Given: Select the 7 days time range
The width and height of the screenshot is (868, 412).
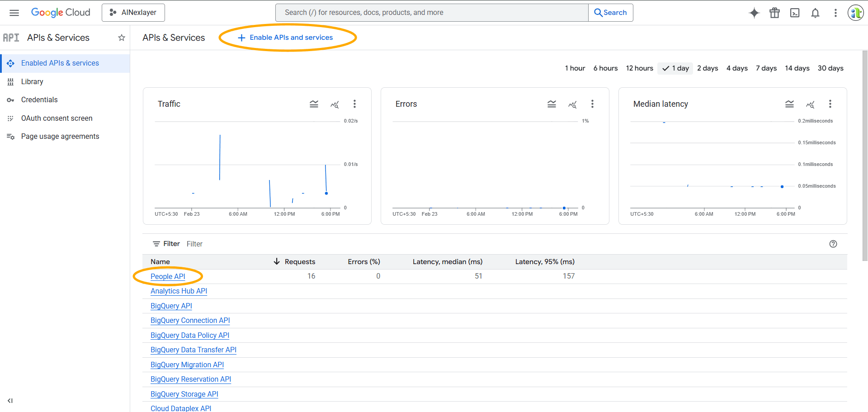Looking at the screenshot, I should (x=766, y=68).
